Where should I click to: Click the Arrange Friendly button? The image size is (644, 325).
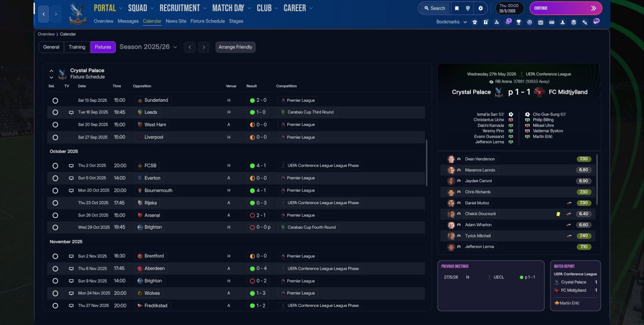235,47
